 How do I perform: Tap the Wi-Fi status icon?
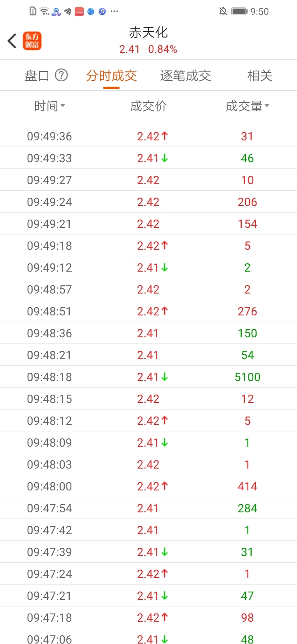(44, 12)
